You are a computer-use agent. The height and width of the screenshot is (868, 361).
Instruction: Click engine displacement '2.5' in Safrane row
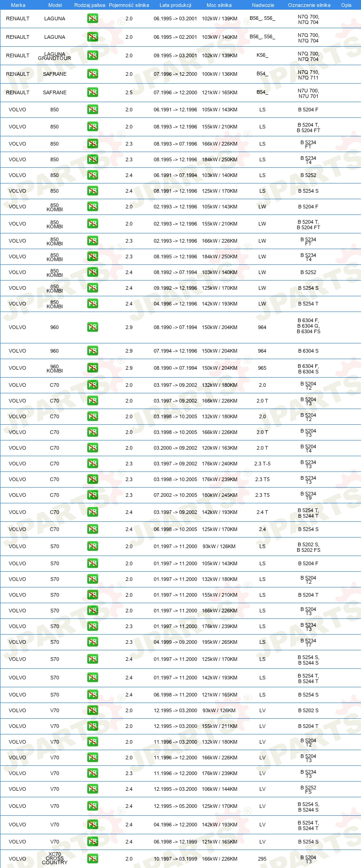tap(129, 92)
